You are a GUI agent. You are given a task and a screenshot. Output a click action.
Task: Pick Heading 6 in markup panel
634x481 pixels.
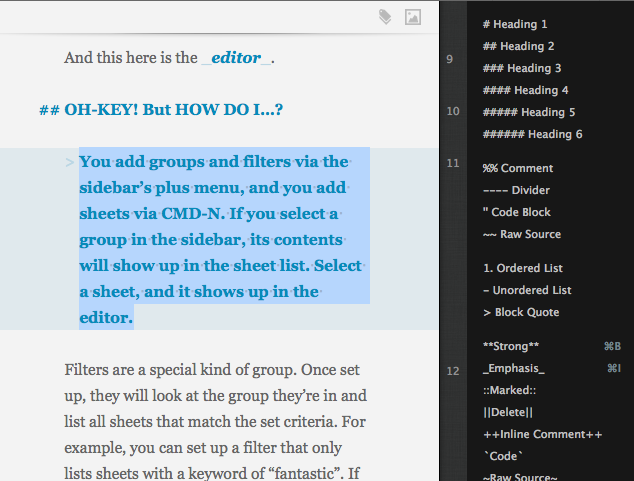[532, 134]
